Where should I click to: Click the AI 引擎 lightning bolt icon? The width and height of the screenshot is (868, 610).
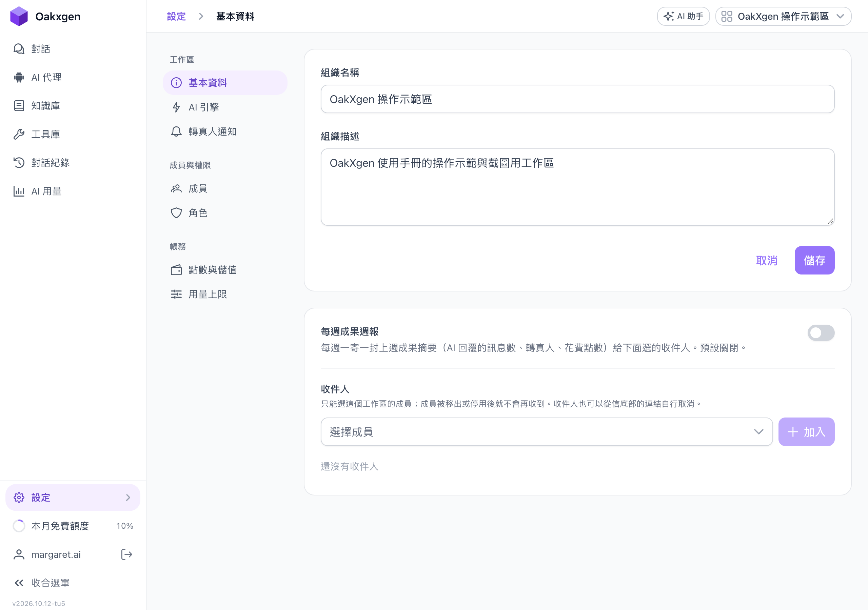pyautogui.click(x=176, y=107)
